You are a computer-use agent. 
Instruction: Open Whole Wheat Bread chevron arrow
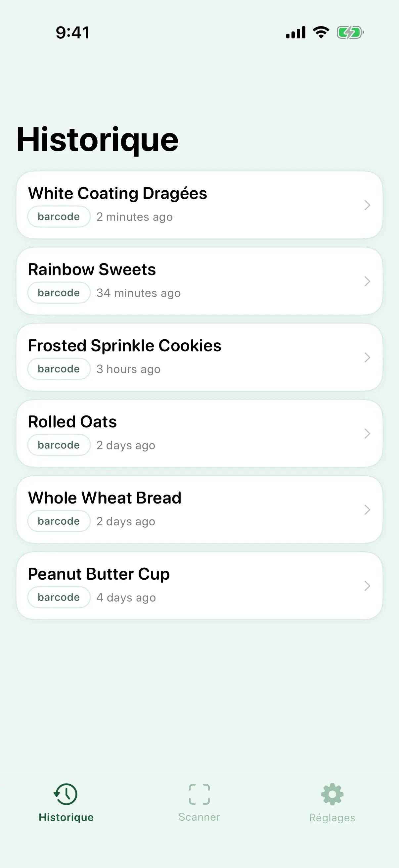pos(367,509)
